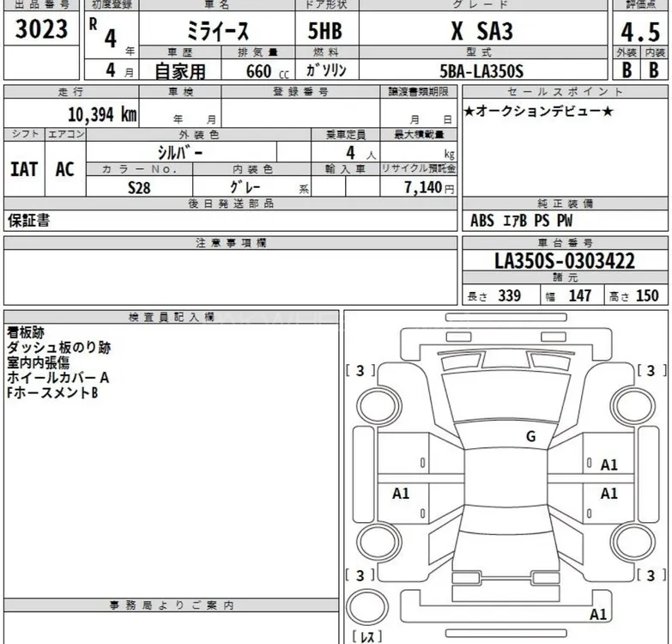Select the grade X SA3
672x644 pixels.
(482, 31)
